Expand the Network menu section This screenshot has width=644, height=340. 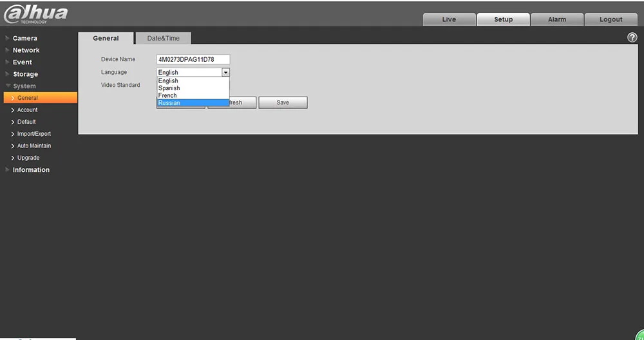pyautogui.click(x=26, y=50)
